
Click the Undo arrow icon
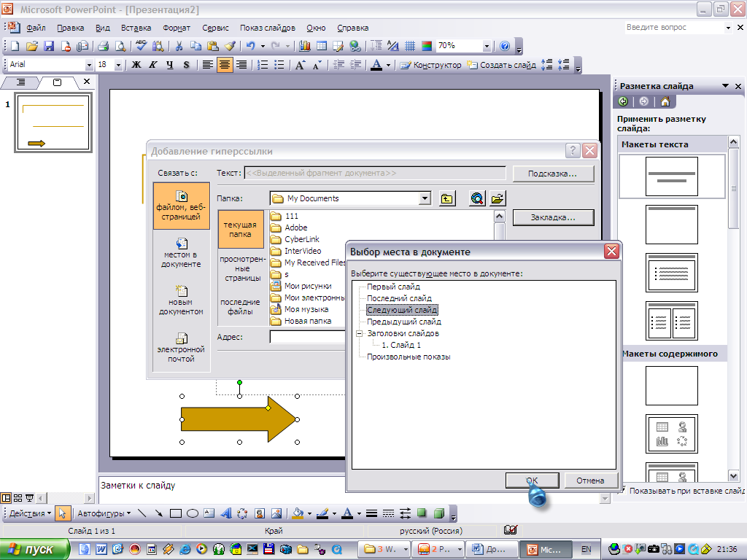pyautogui.click(x=251, y=46)
